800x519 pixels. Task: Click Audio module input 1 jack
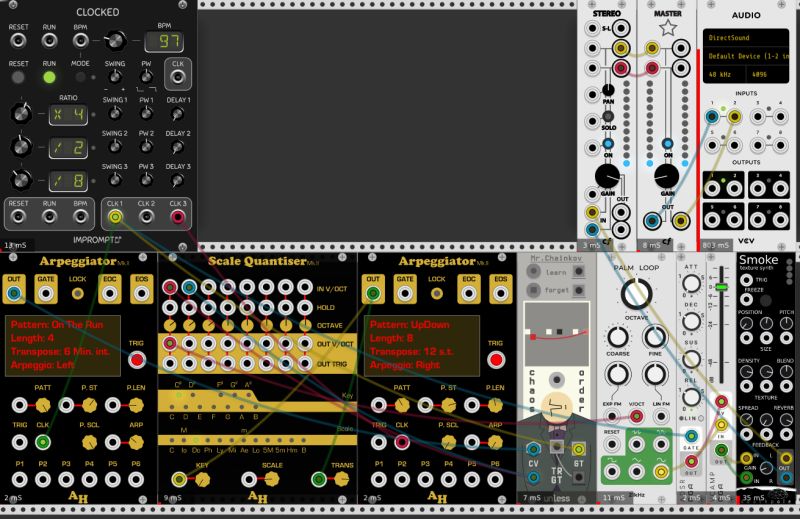(712, 117)
